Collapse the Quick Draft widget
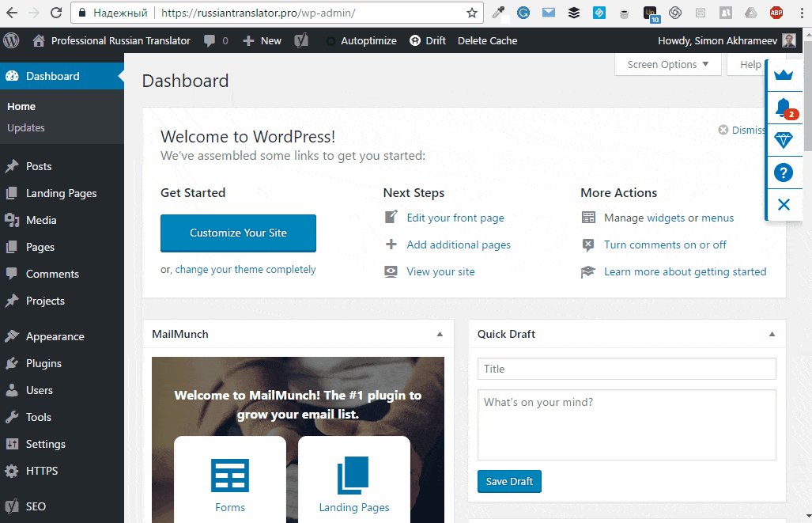The width and height of the screenshot is (812, 523). (x=772, y=335)
